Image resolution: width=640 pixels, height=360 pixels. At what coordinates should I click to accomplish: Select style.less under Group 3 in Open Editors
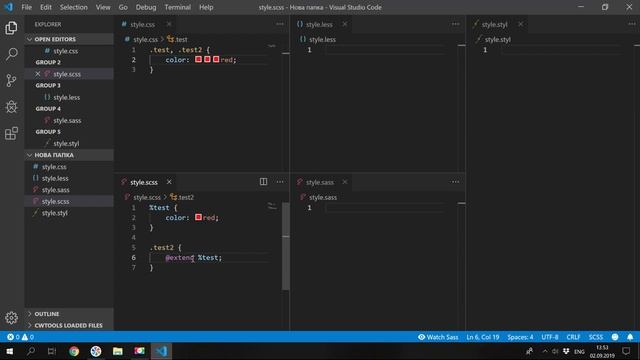click(67, 97)
